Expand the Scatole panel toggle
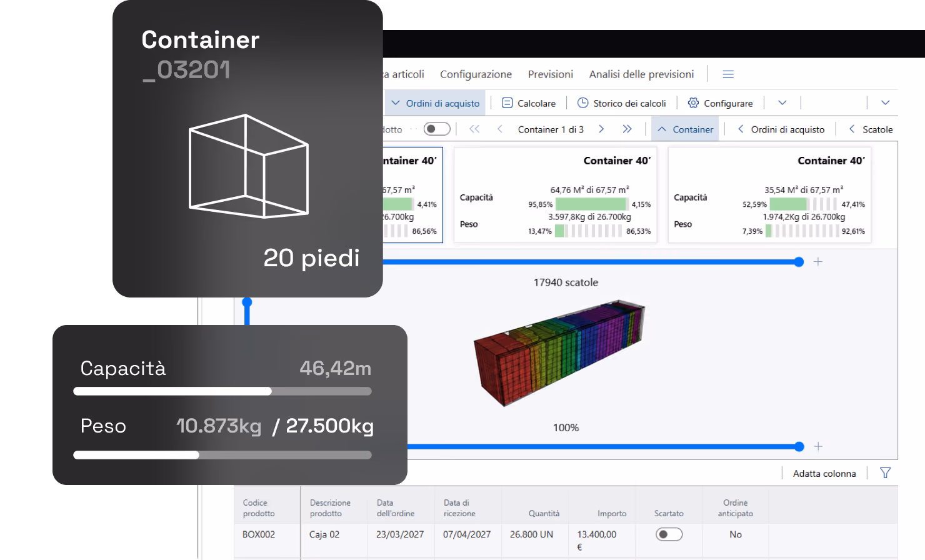Image resolution: width=925 pixels, height=560 pixels. coord(871,129)
